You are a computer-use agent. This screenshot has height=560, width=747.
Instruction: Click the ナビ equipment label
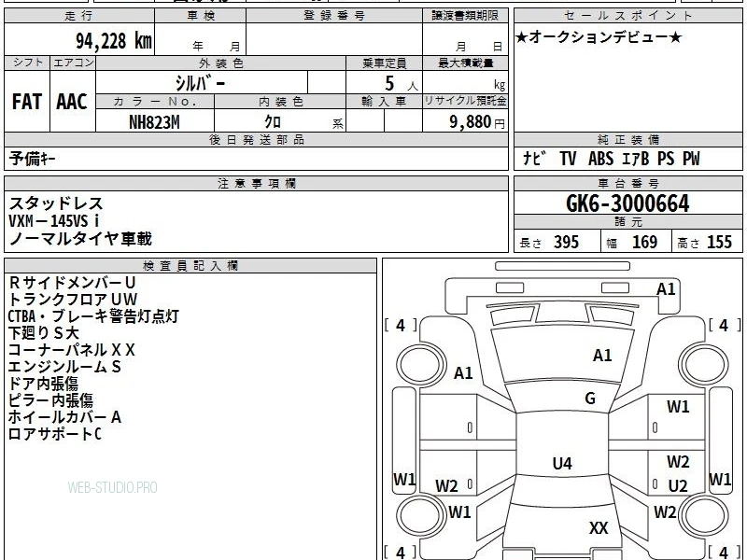click(534, 158)
